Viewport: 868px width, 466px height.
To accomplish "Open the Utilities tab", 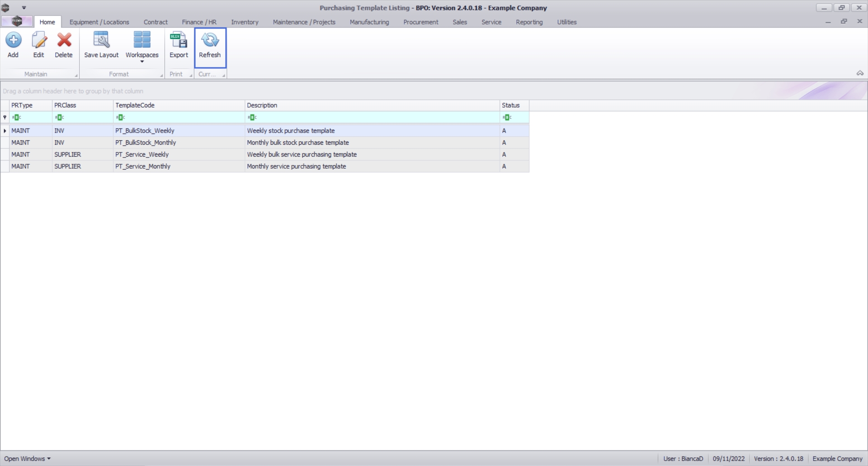I will point(566,22).
